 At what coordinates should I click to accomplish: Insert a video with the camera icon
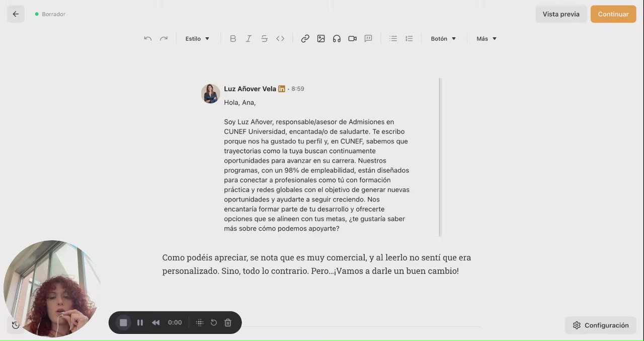[353, 39]
